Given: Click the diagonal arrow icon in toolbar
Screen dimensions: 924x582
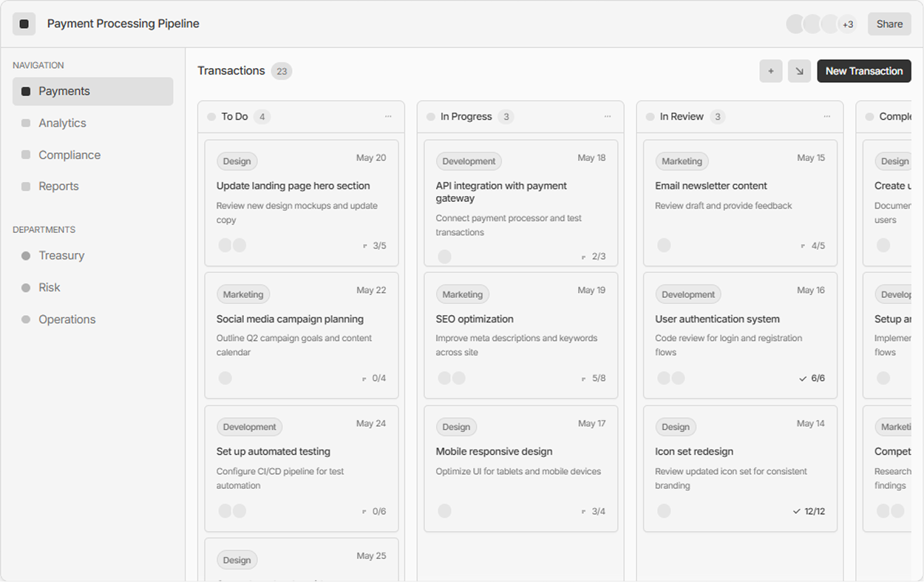Looking at the screenshot, I should click(799, 71).
